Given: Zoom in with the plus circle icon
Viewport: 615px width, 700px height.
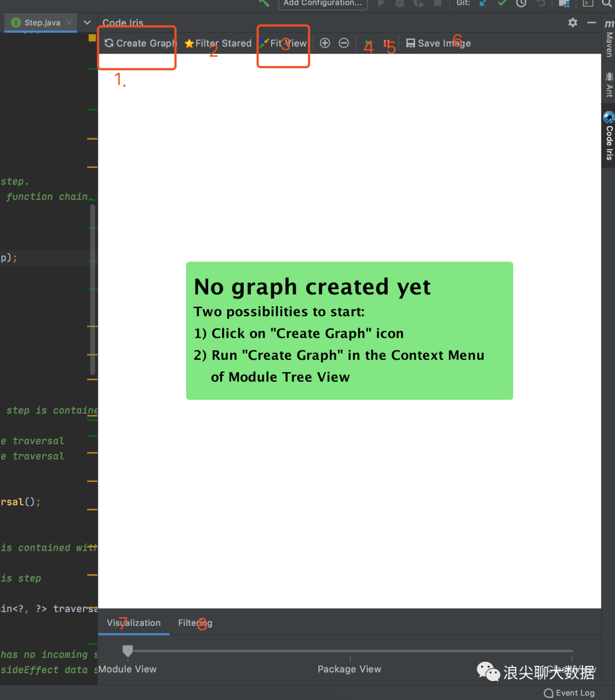Looking at the screenshot, I should pyautogui.click(x=325, y=43).
